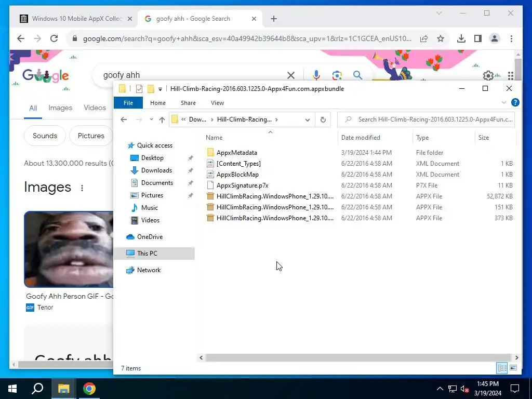Click Google doodle logo
This screenshot has width=532, height=399.
46,76
